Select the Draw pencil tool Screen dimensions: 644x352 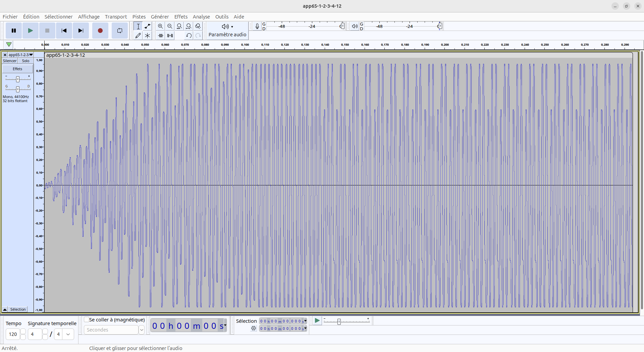[138, 35]
